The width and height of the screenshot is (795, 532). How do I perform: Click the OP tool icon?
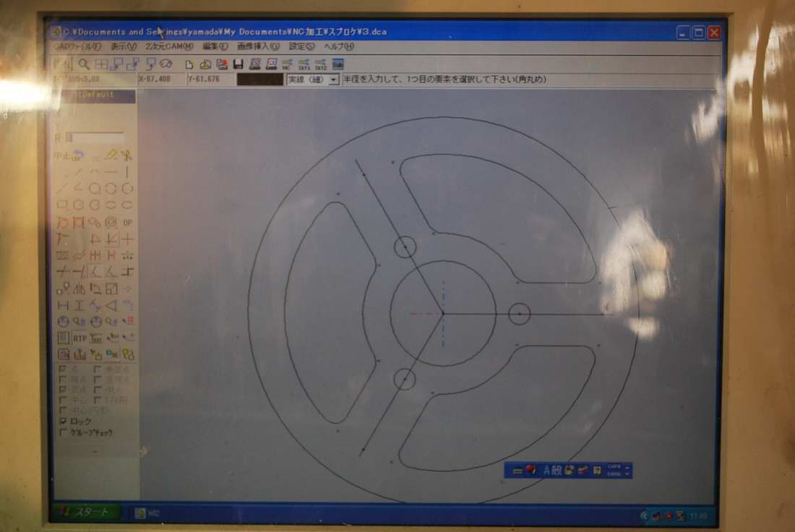pos(127,222)
